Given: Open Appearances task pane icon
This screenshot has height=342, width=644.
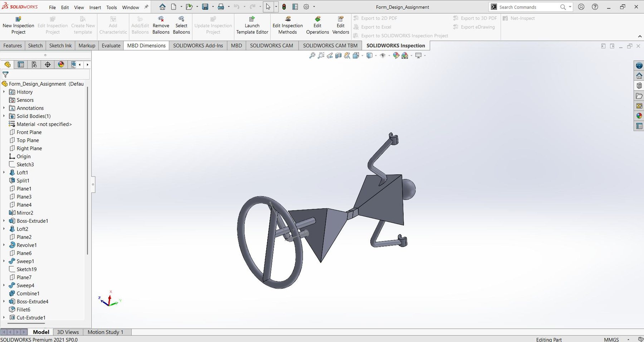Looking at the screenshot, I should [x=639, y=116].
